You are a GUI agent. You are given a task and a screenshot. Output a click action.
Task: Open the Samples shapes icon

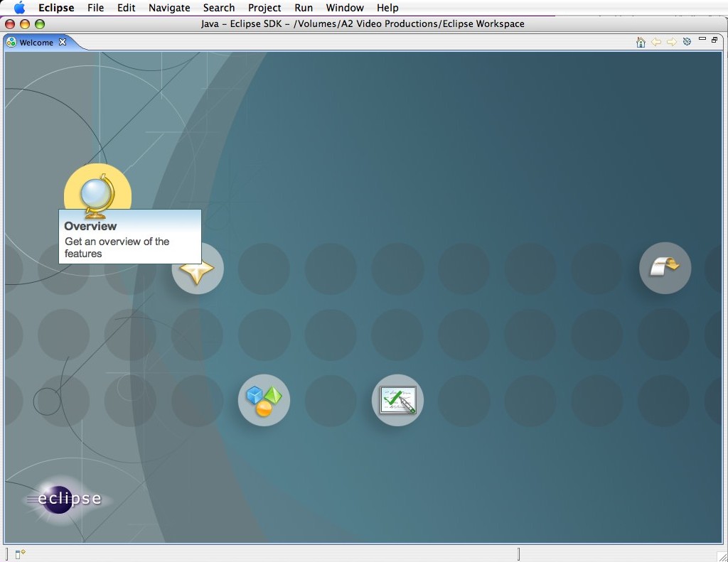pos(264,400)
